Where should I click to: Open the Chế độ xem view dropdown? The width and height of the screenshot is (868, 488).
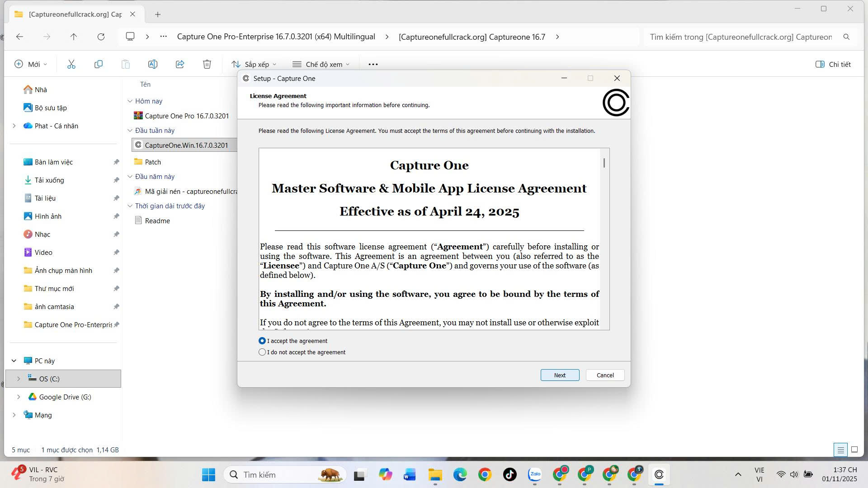pyautogui.click(x=321, y=64)
